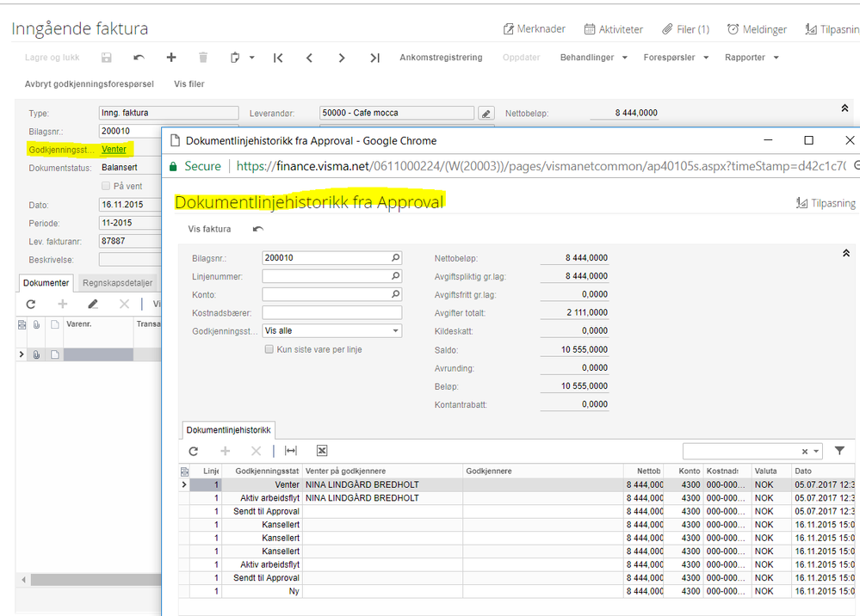Open the history grid search dropdown arrow
The height and width of the screenshot is (616, 860).
[x=817, y=452]
